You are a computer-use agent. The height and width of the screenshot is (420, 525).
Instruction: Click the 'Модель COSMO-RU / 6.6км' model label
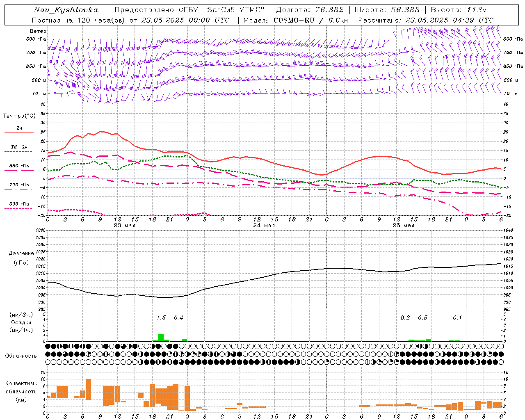point(295,20)
